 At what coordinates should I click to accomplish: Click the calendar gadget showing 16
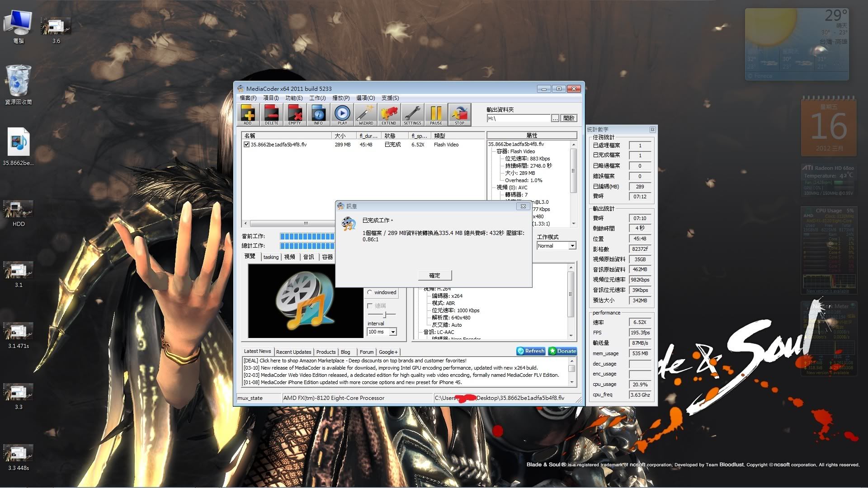[828, 127]
